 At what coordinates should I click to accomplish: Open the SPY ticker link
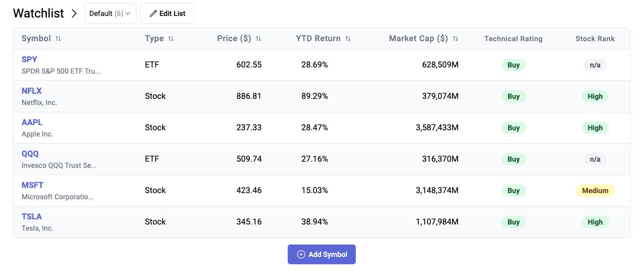[x=29, y=59]
